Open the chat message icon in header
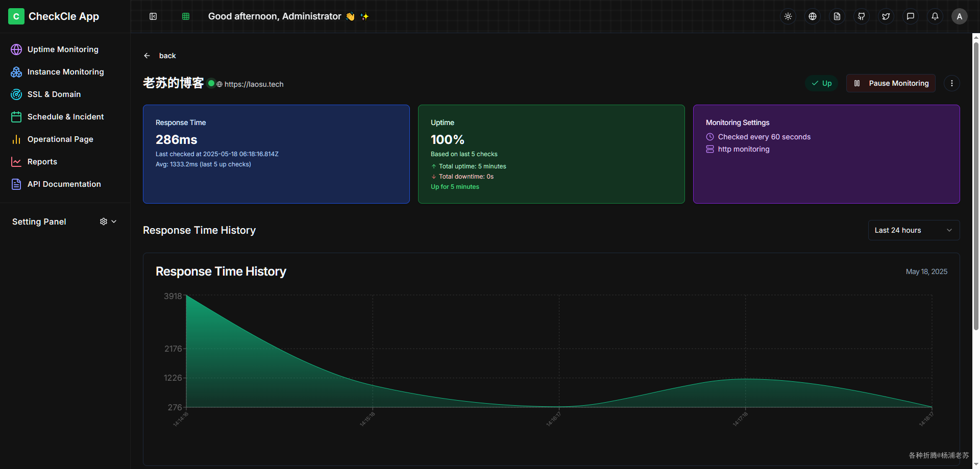Screen dimensions: 980x469 [x=911, y=16]
